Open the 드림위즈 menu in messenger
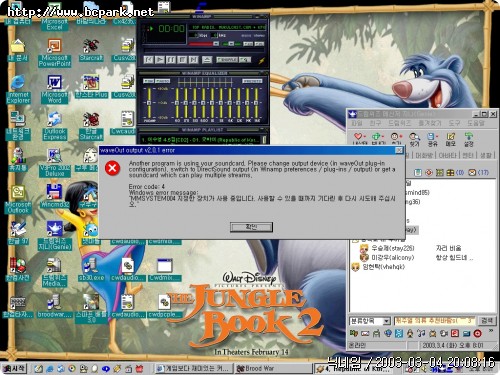The image size is (500, 375). click(399, 123)
